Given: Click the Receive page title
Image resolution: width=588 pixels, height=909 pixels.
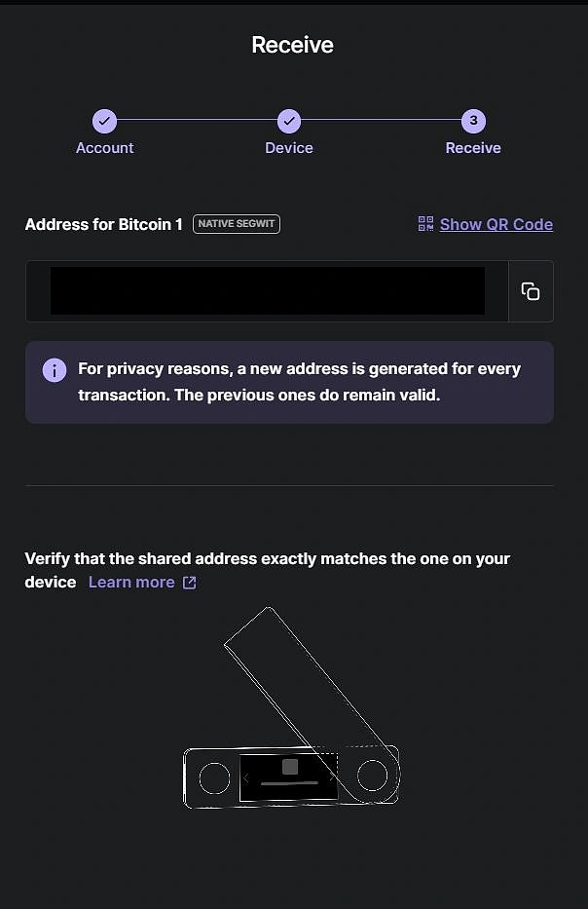Looking at the screenshot, I should (293, 45).
